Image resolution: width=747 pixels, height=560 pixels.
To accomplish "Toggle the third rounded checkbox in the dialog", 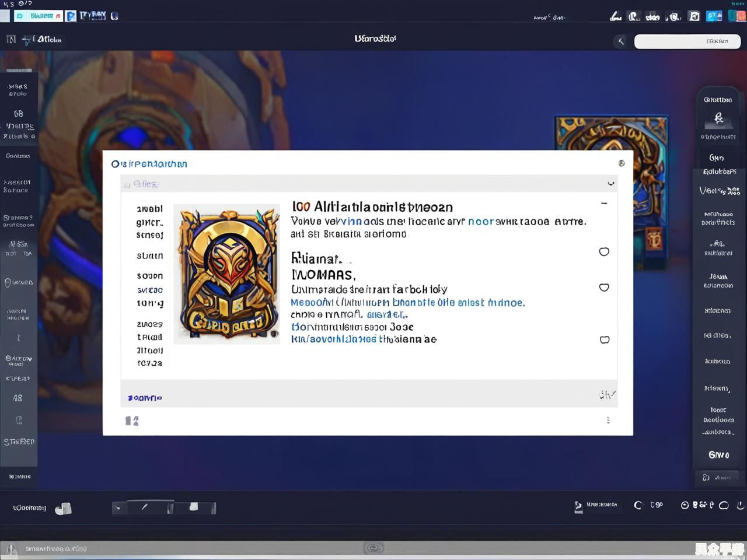I will point(605,339).
